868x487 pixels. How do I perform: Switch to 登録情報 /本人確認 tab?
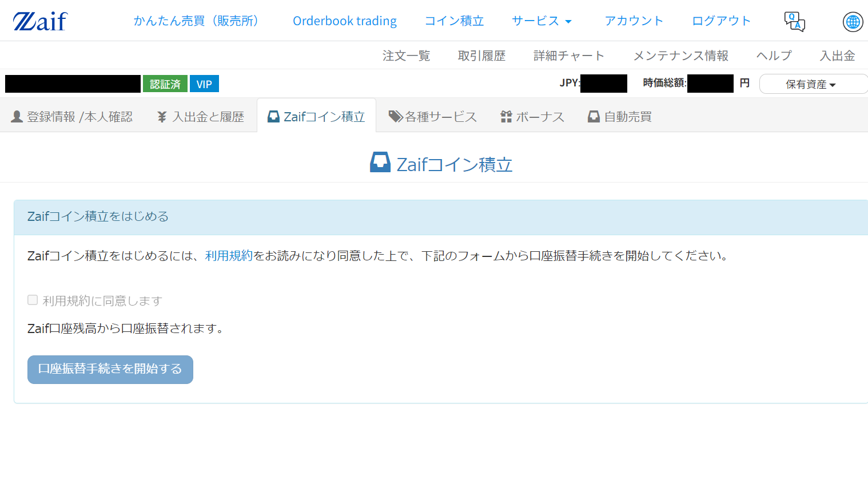click(x=72, y=117)
